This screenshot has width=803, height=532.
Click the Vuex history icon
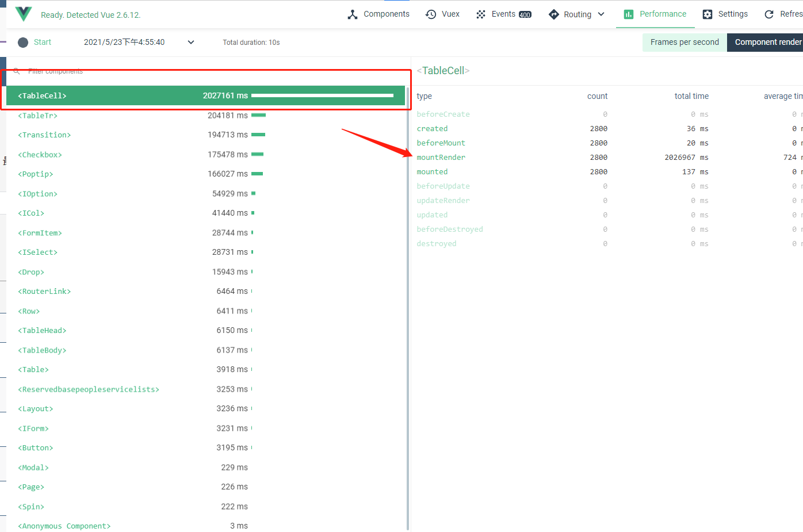pos(431,14)
